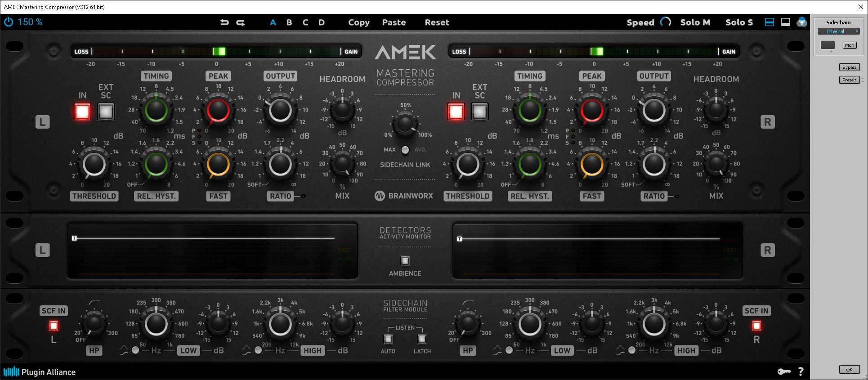Click the SIDECHAIN LINK percentage knob
The image size is (868, 380).
tap(405, 124)
